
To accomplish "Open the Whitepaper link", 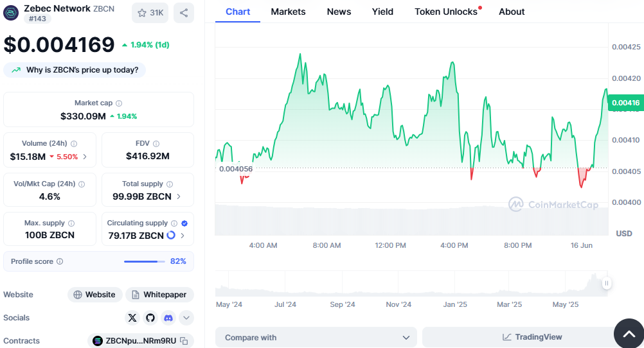I will [159, 295].
